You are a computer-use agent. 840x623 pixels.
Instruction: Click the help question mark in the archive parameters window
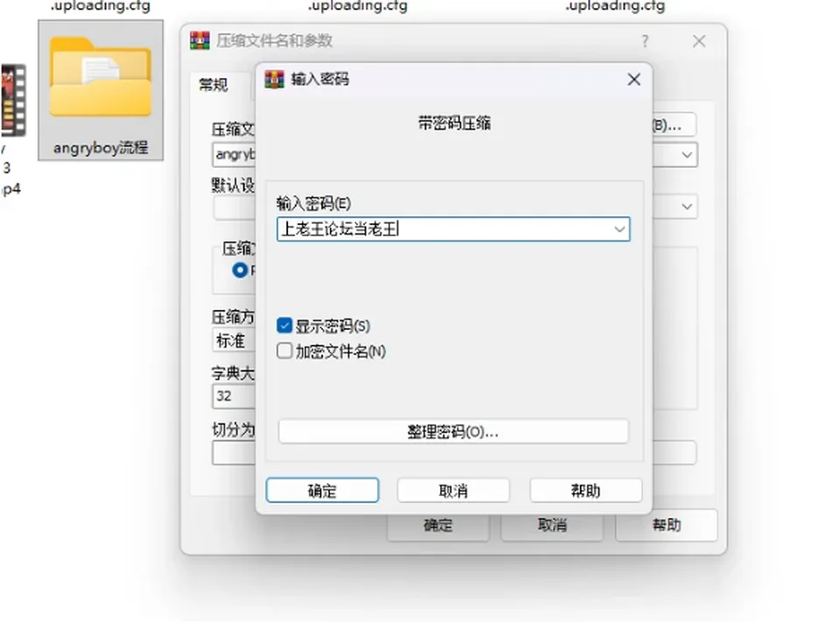[645, 41]
